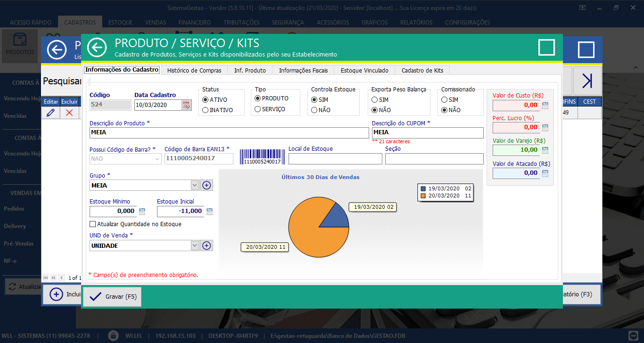Screen dimensions: 644x343
Task: Open calculator icon next to Valor de Custo
Action: pyautogui.click(x=545, y=105)
